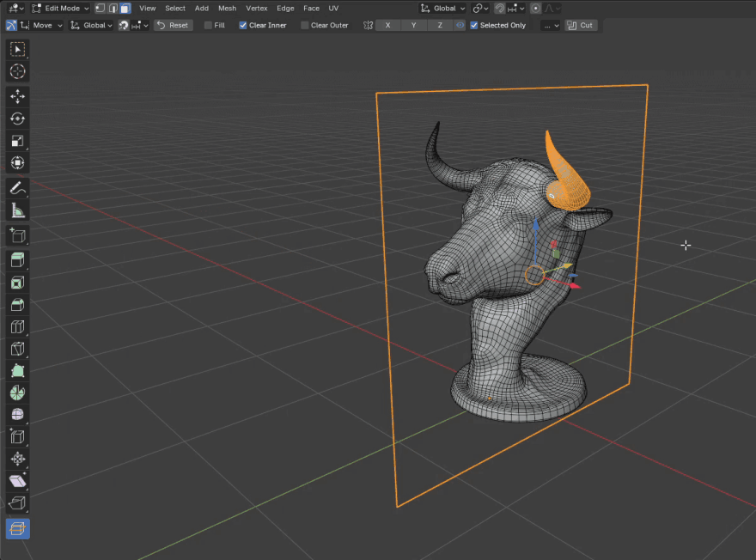Expand the Move drag-action dropdown
Image resolution: width=756 pixels, height=560 pixels.
(x=42, y=25)
